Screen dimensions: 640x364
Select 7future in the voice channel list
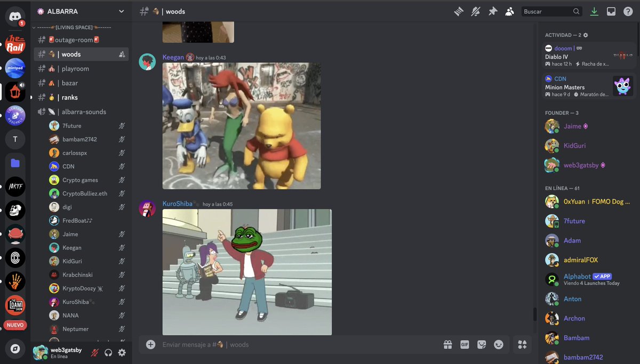pos(88,126)
